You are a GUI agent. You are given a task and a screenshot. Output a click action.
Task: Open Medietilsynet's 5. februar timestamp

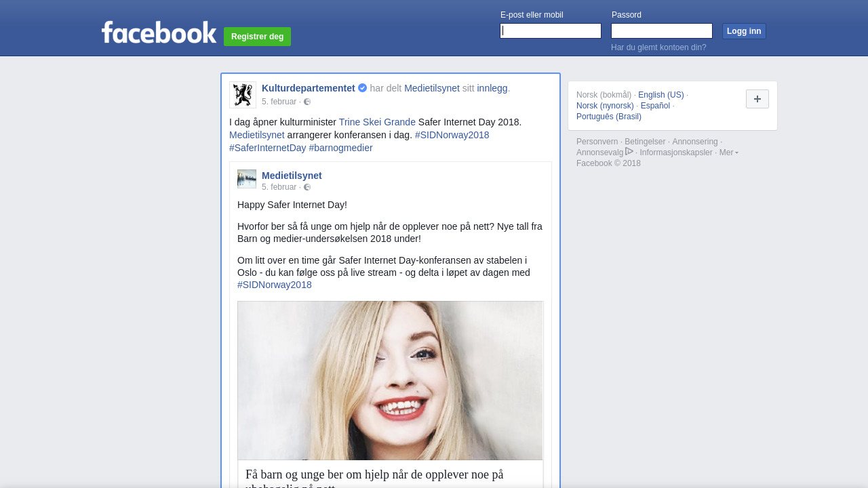[x=279, y=187]
